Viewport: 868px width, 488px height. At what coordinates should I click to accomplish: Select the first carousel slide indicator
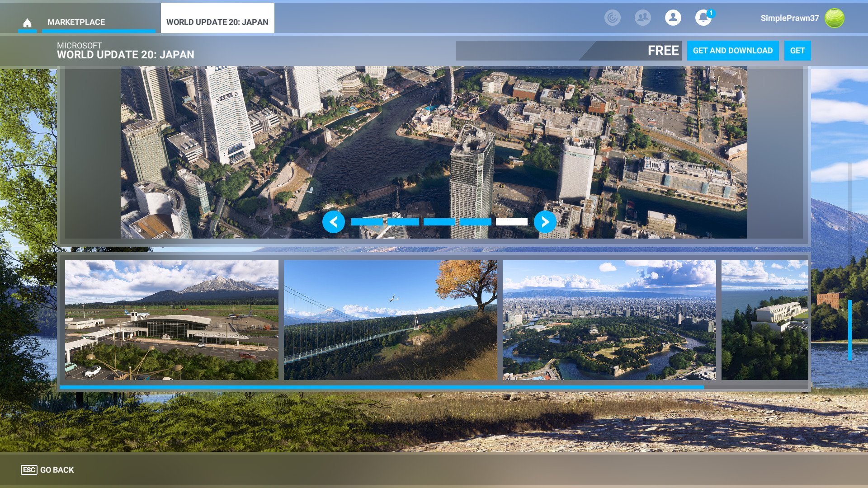click(x=367, y=222)
